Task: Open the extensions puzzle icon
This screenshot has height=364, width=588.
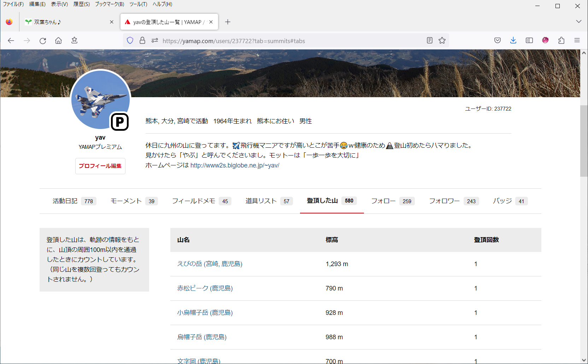Action: 561,40
